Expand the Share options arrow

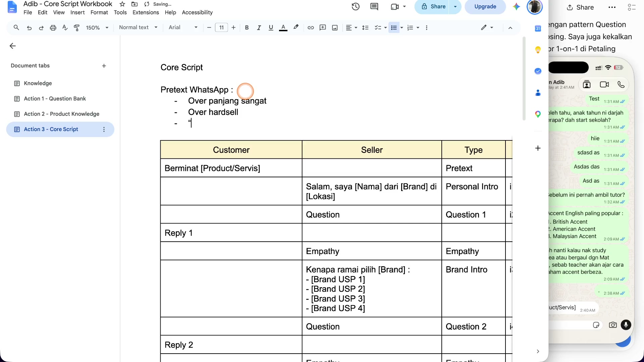[x=455, y=6]
